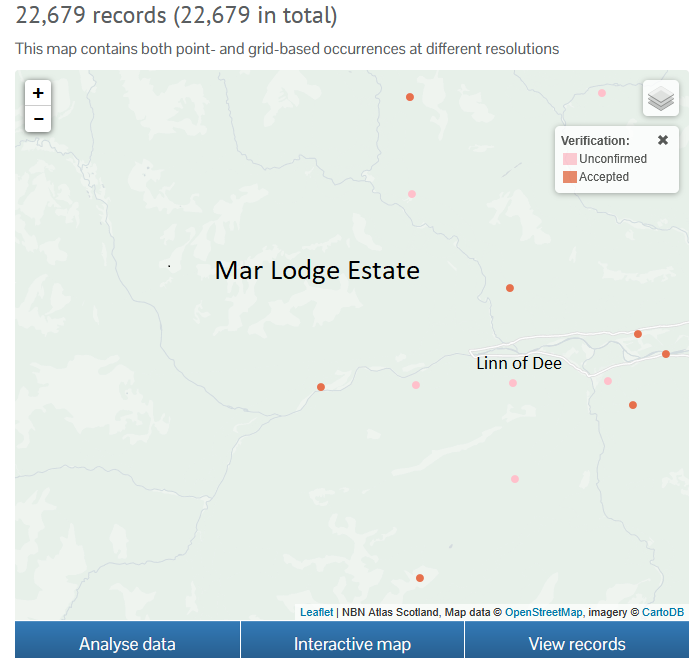Select pink marker just below Linn of Dee
The image size is (691, 658).
513,383
